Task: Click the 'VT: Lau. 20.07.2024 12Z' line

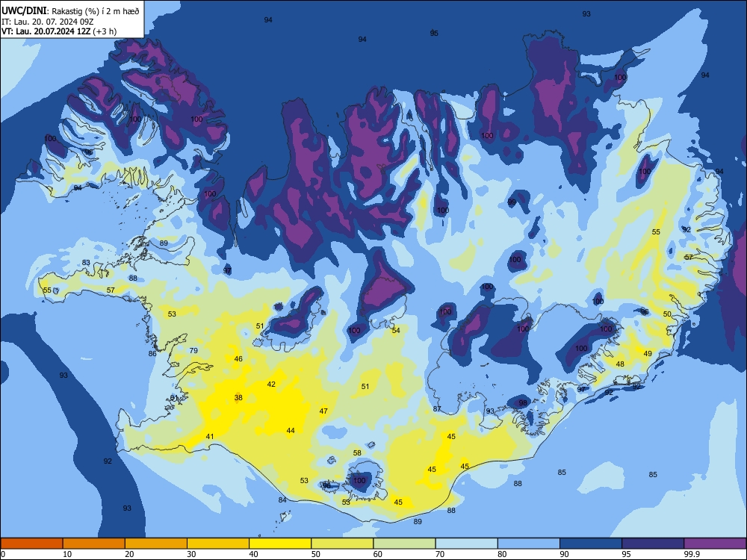Action: [46, 31]
